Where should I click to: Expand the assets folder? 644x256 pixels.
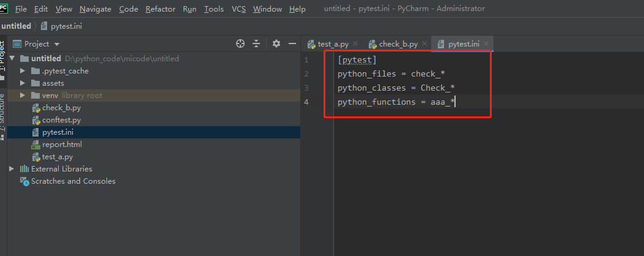click(23, 83)
